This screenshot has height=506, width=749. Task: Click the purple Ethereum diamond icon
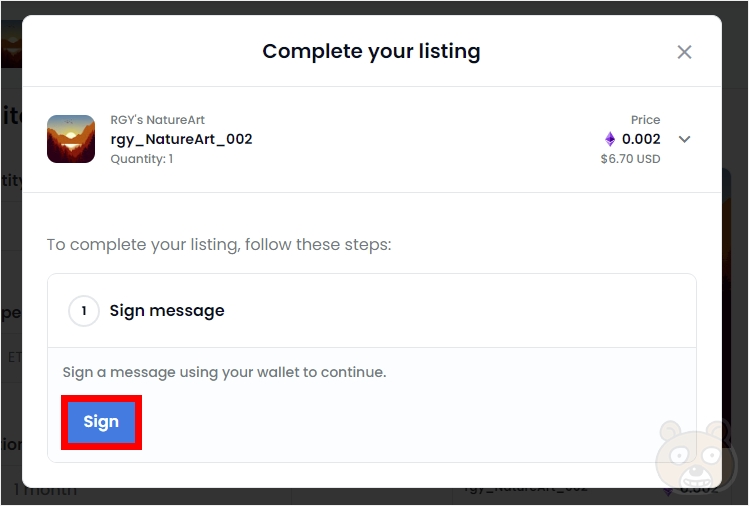click(x=610, y=139)
